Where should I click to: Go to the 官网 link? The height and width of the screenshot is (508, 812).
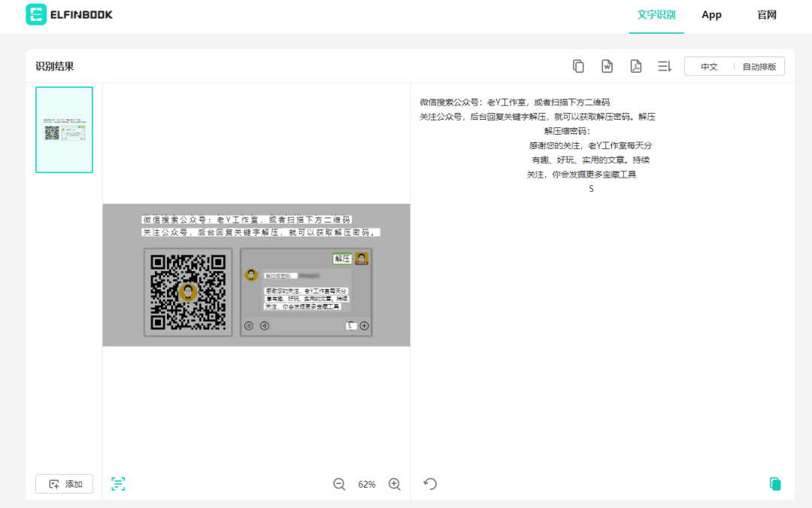tap(766, 14)
